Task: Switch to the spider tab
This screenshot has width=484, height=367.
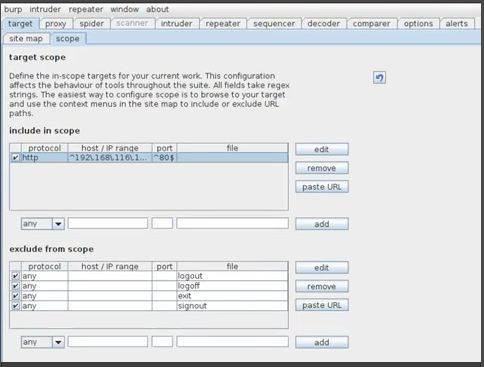Action: point(91,24)
